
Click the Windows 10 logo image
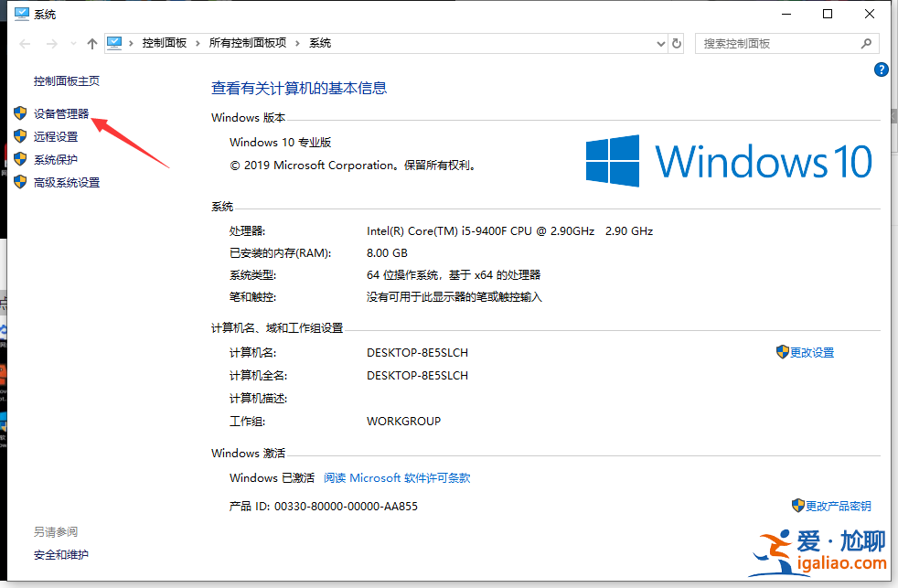727,161
